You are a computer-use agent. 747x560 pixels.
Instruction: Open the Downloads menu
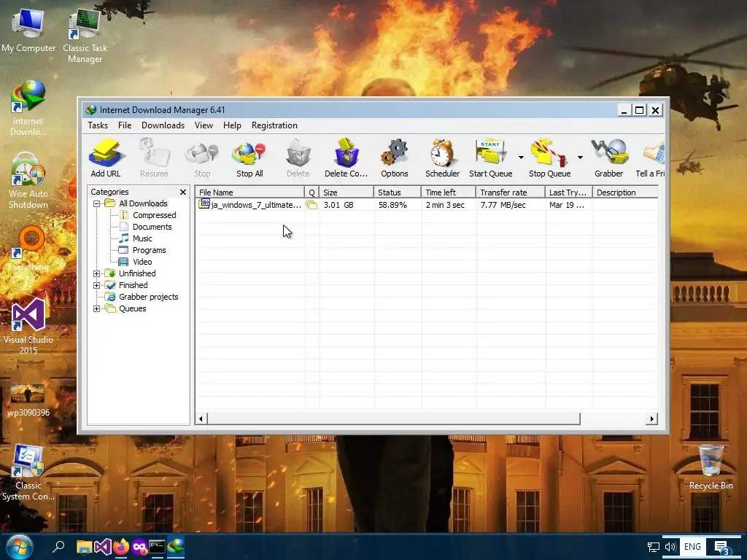163,125
